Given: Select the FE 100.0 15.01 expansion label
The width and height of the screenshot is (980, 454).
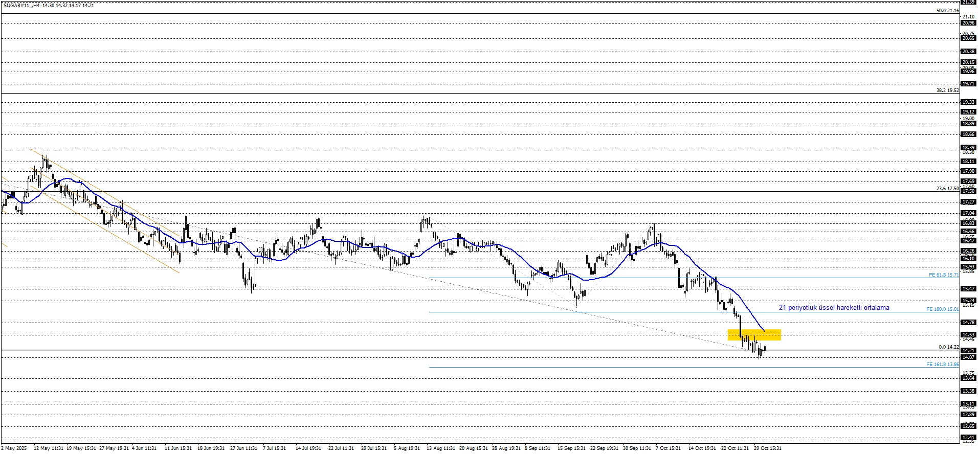Looking at the screenshot, I should (942, 309).
